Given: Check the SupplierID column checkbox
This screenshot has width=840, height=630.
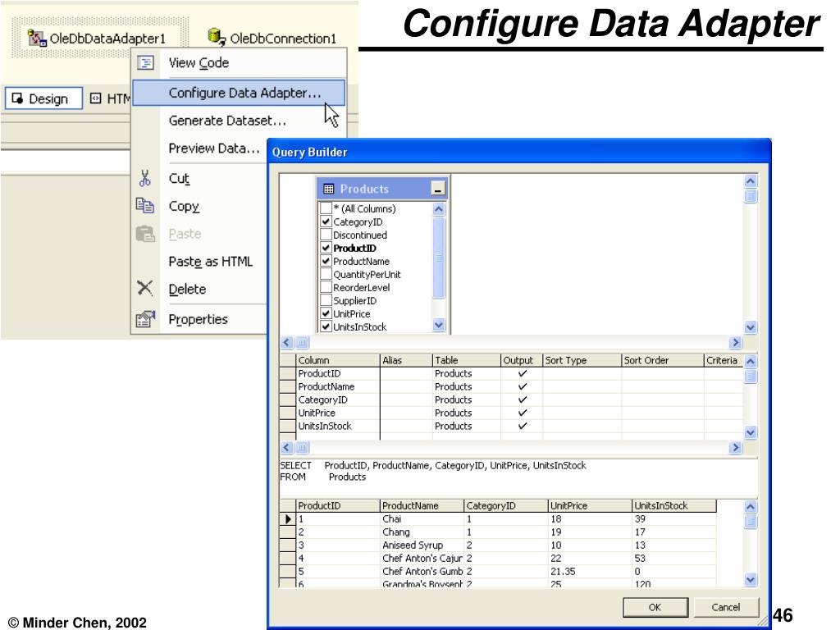Looking at the screenshot, I should coord(326,300).
